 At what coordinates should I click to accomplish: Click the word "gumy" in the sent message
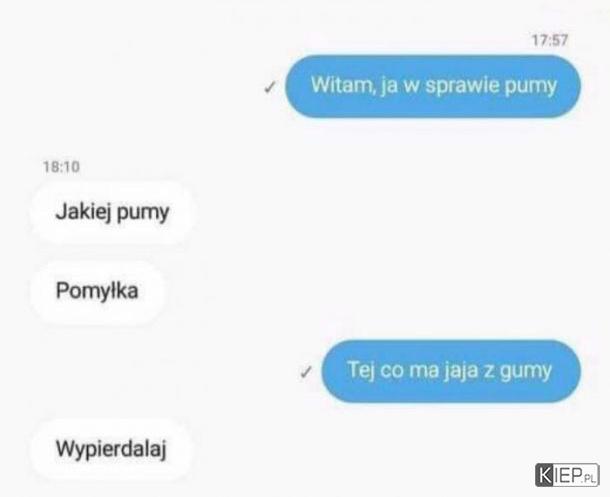coord(526,371)
